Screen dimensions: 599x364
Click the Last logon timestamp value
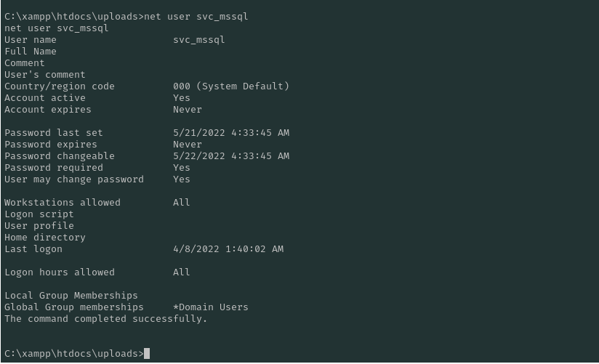(x=228, y=249)
